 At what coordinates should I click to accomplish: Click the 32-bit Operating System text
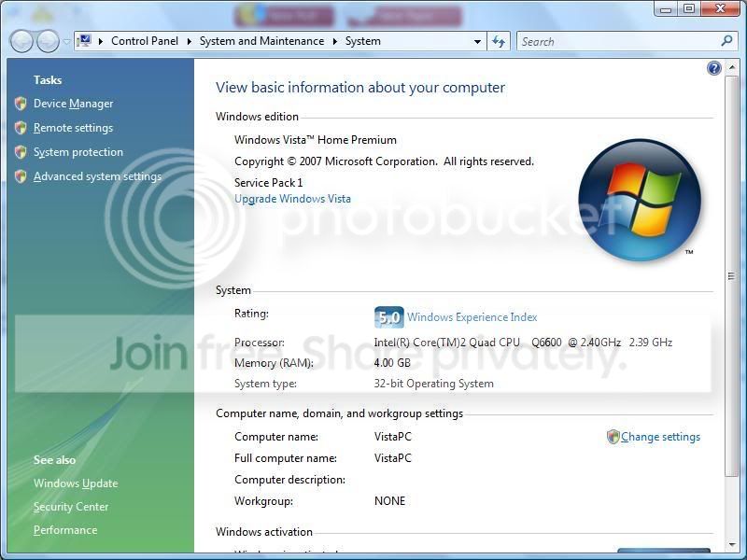click(433, 384)
